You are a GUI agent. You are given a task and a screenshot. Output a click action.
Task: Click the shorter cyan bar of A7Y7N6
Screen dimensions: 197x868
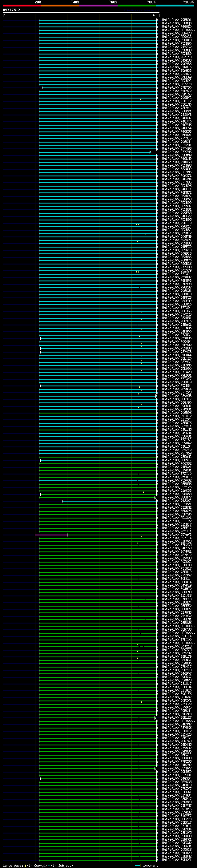(x=95, y=152)
